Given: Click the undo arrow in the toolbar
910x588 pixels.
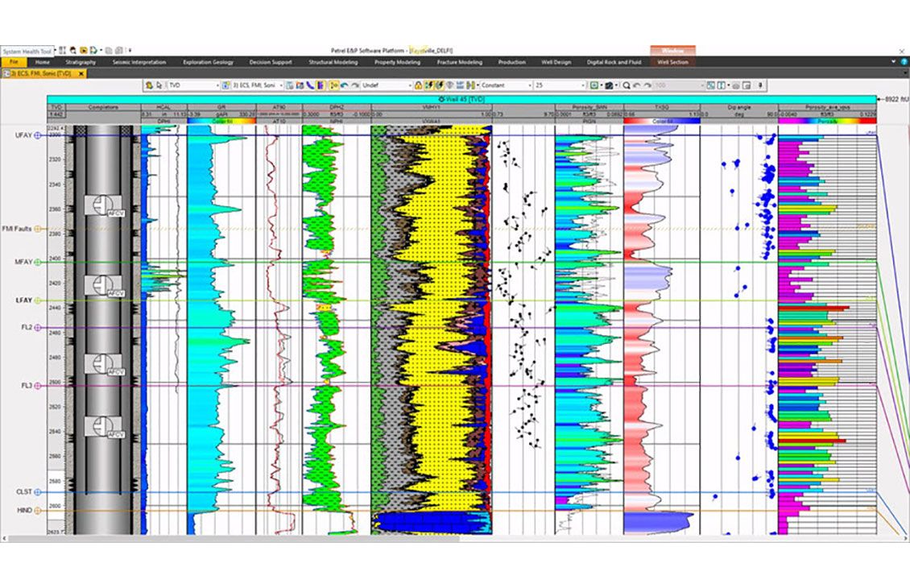Looking at the screenshot, I should [x=344, y=84].
